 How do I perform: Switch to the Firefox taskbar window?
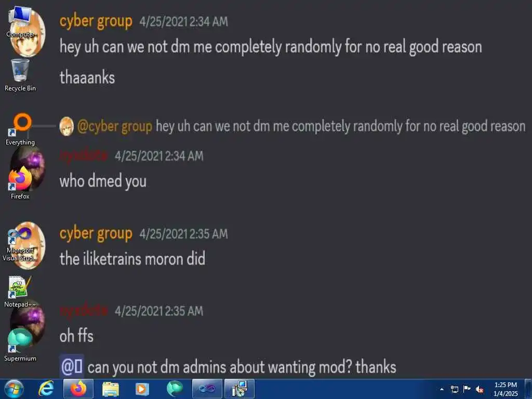point(78,389)
